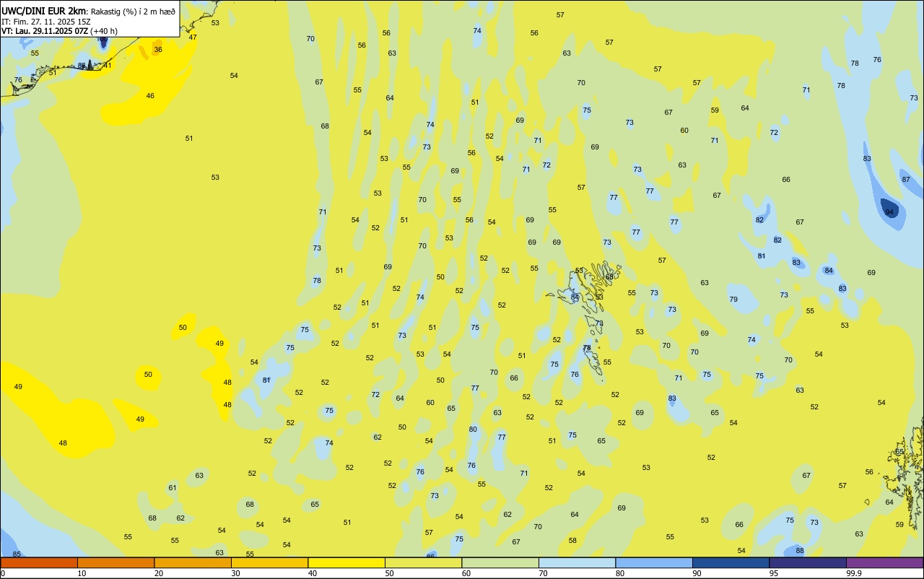Click the 46 value on the map
Image resolution: width=924 pixels, height=579 pixels.
coord(150,95)
